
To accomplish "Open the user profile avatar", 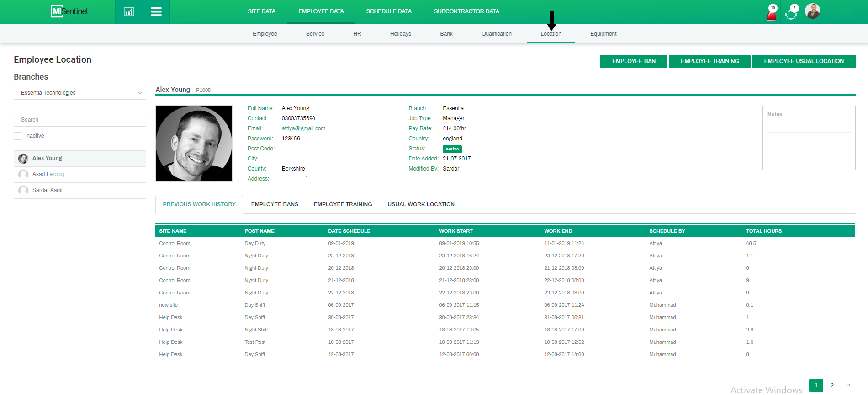I will click(813, 11).
